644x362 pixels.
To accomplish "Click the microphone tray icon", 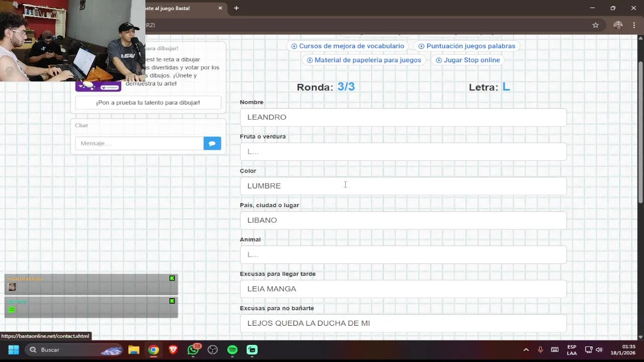I will tap(540, 349).
